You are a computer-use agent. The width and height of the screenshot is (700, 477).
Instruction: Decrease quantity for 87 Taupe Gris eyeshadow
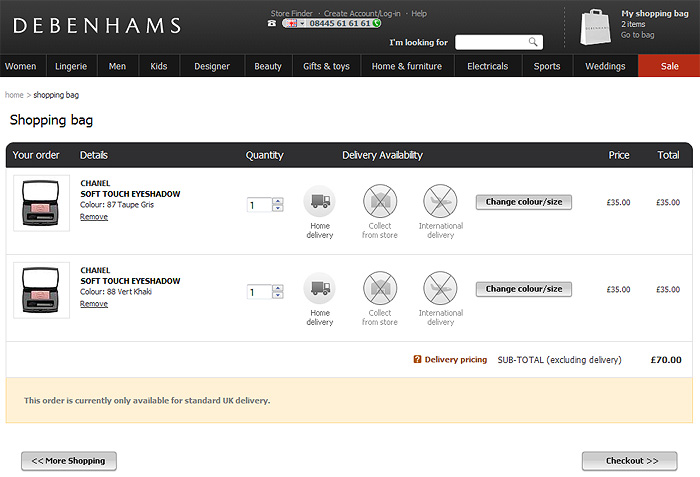pyautogui.click(x=278, y=208)
